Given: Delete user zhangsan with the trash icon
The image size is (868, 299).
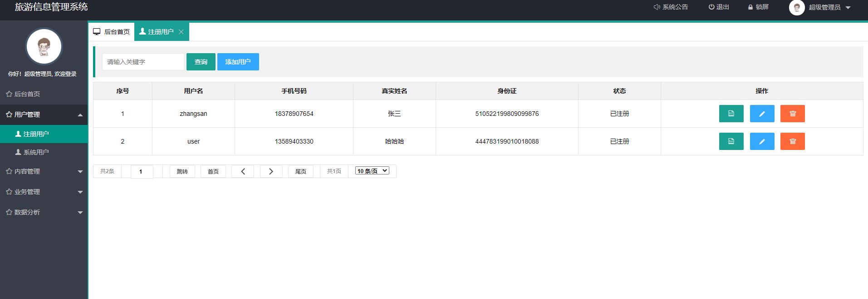Looking at the screenshot, I should (792, 114).
